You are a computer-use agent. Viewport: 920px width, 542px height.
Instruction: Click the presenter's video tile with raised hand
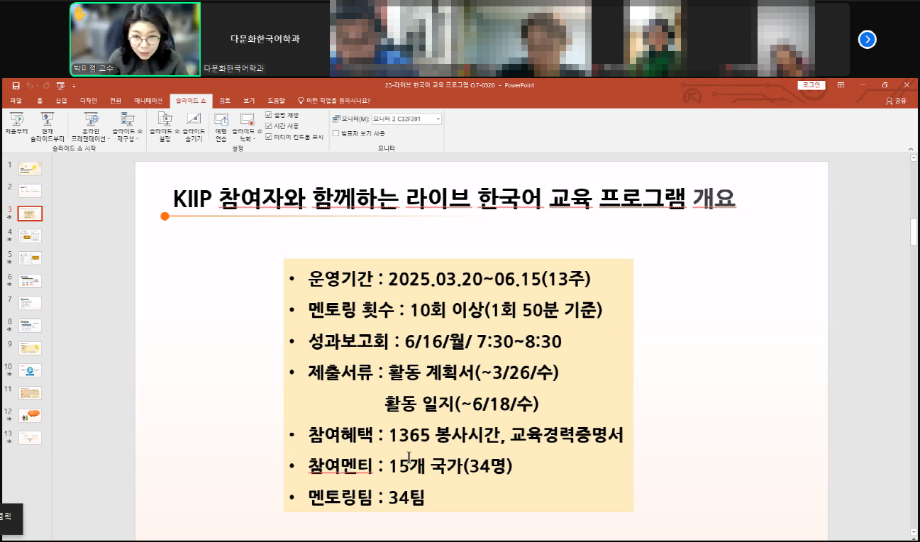135,39
